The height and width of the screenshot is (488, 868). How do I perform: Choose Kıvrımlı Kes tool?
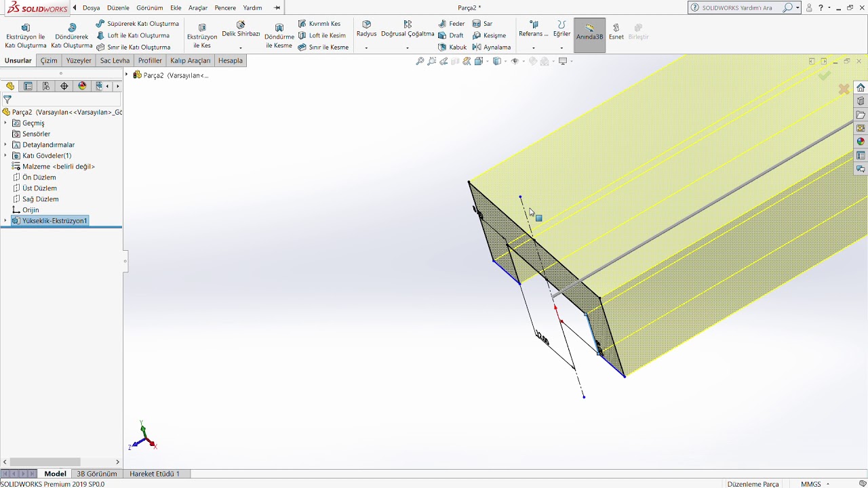tap(319, 24)
